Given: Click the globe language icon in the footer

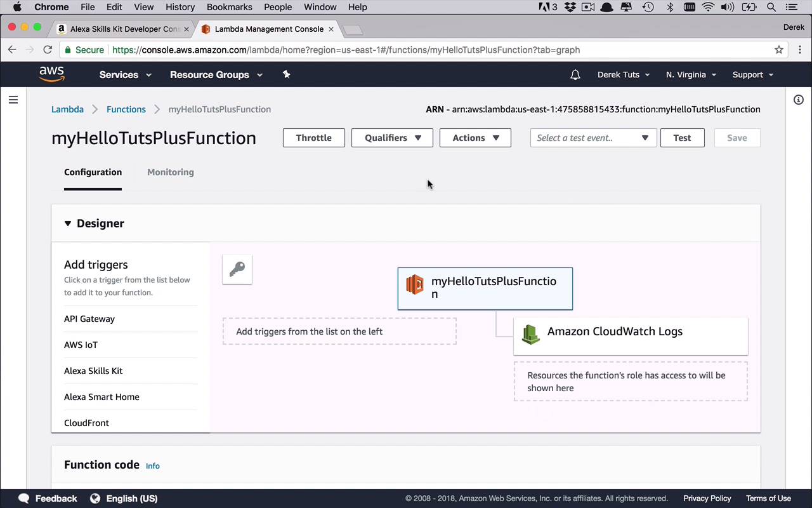Looking at the screenshot, I should pos(95,498).
